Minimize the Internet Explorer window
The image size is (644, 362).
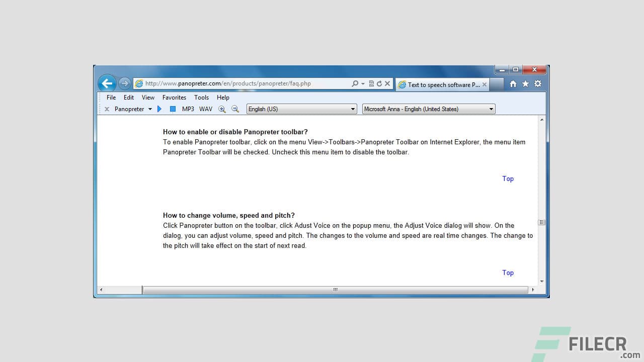coord(502,69)
